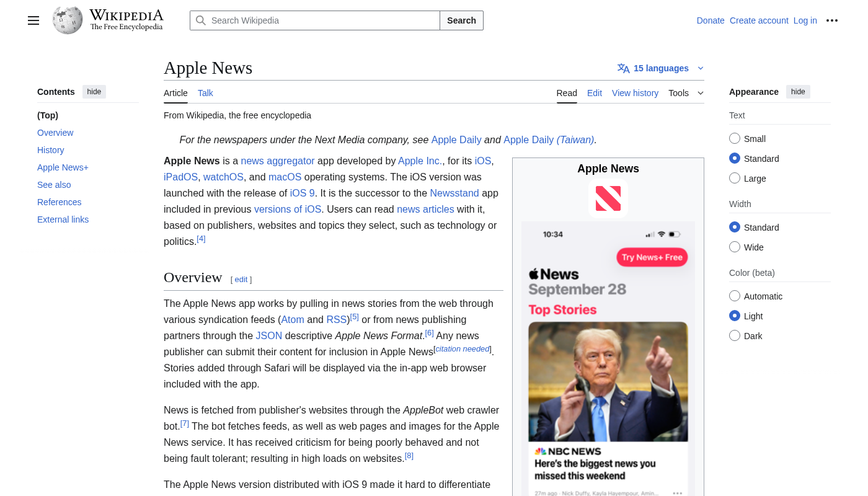868x496 pixels.
Task: Focus the Search Wikipedia input field
Action: click(x=322, y=20)
